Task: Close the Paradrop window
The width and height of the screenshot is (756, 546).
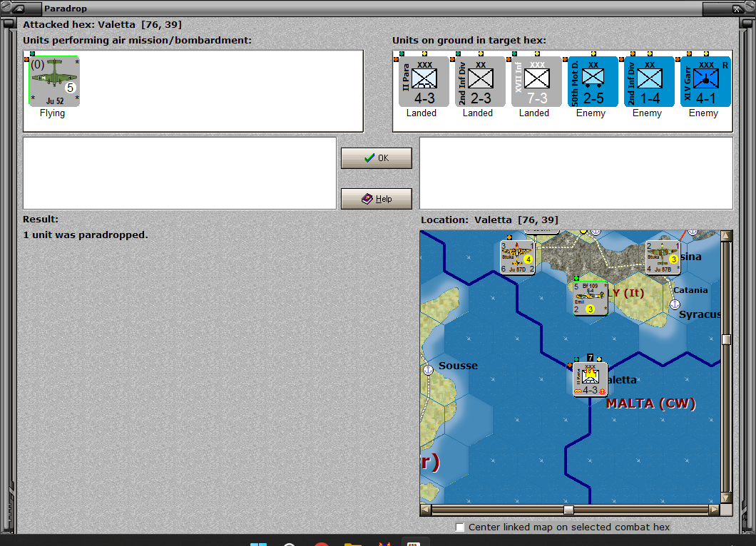Action: coord(737,9)
